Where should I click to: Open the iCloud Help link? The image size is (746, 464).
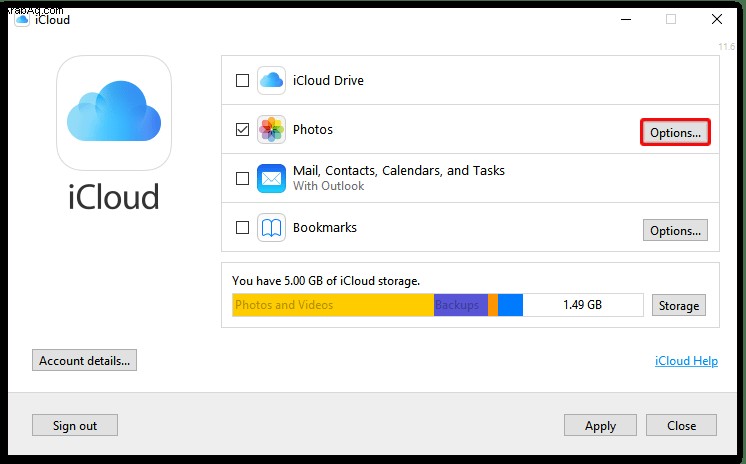[x=686, y=361]
